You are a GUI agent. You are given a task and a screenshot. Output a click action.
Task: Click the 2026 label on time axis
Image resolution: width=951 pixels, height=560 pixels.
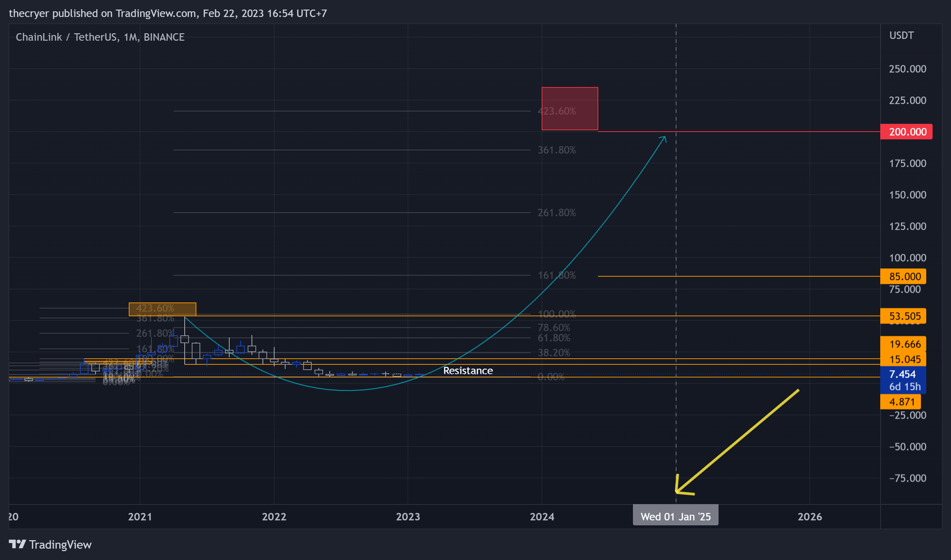(810, 516)
